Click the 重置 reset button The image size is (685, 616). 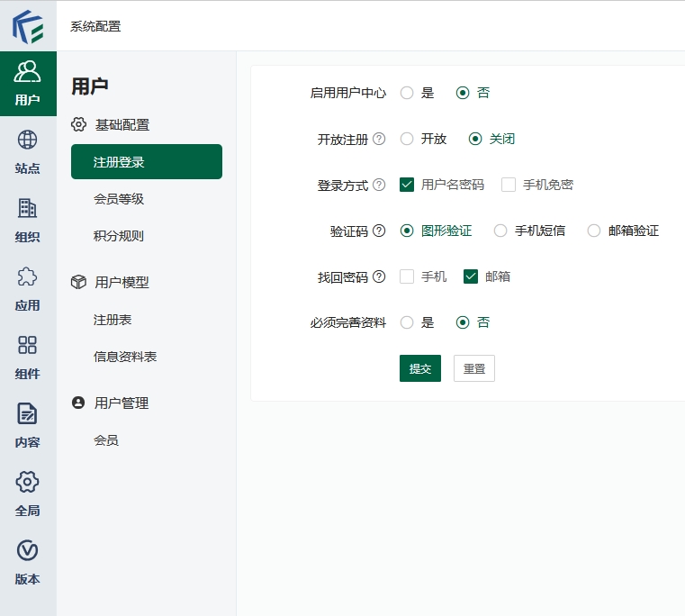pyautogui.click(x=474, y=368)
